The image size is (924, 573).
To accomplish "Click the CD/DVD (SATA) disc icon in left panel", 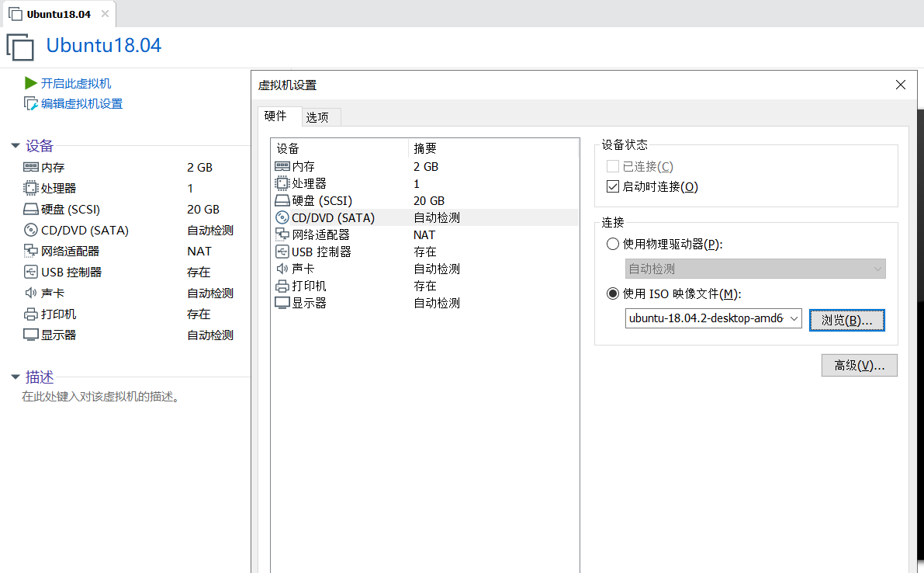I will pyautogui.click(x=30, y=230).
